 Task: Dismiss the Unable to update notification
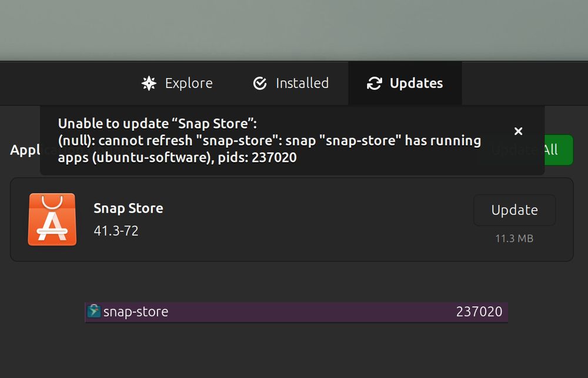[518, 131]
